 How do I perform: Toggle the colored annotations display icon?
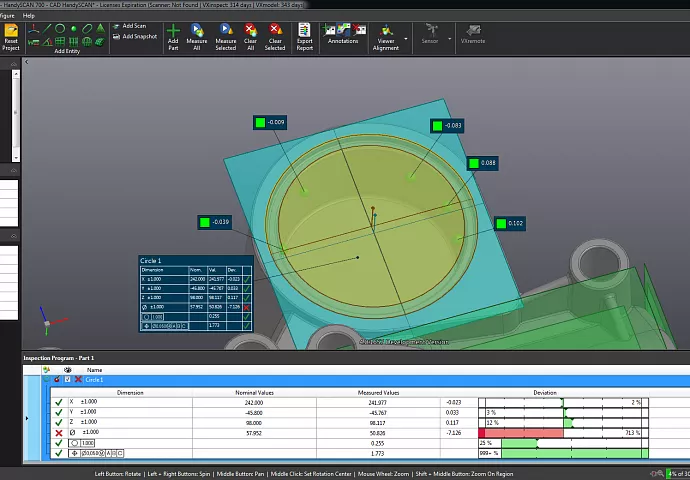(343, 29)
